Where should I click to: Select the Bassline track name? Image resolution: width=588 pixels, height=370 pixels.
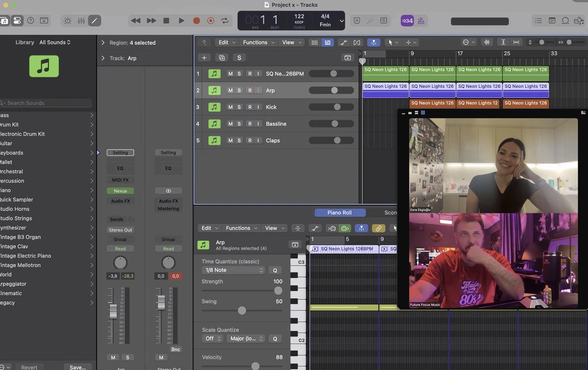click(276, 123)
